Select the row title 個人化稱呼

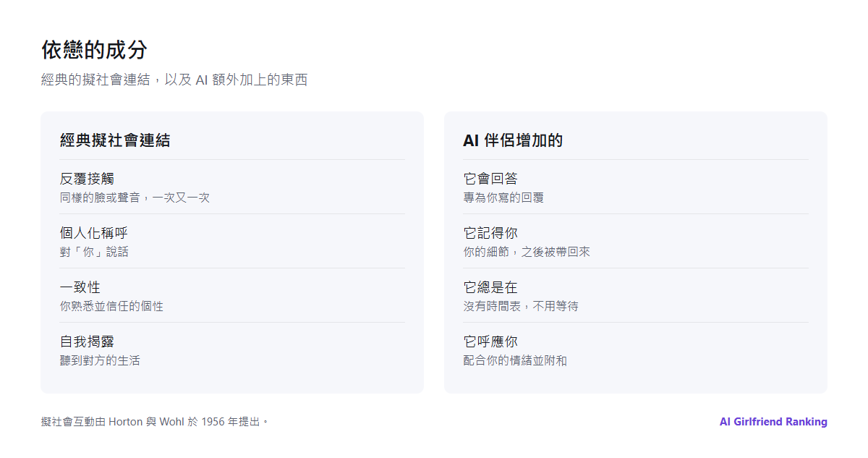pos(94,233)
